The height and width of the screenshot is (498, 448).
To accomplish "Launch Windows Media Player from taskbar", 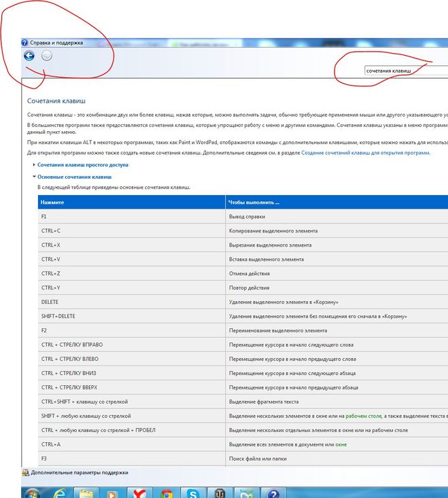I will [x=113, y=493].
